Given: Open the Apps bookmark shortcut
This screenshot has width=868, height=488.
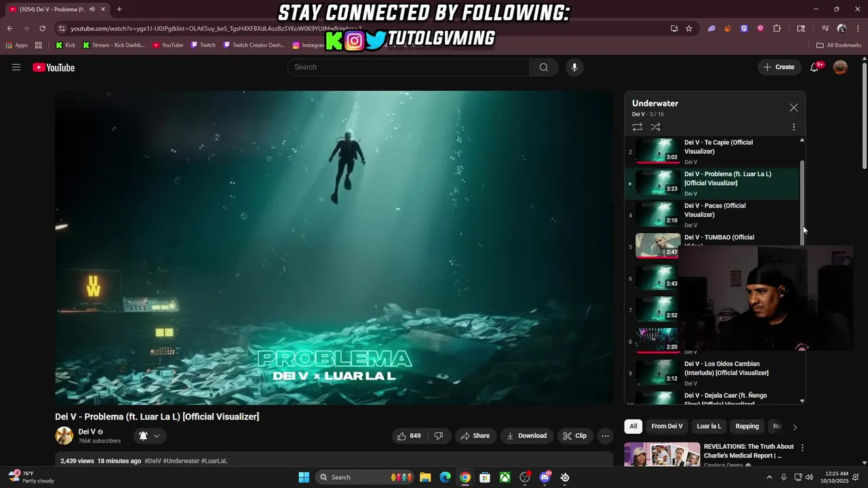Looking at the screenshot, I should point(17,45).
